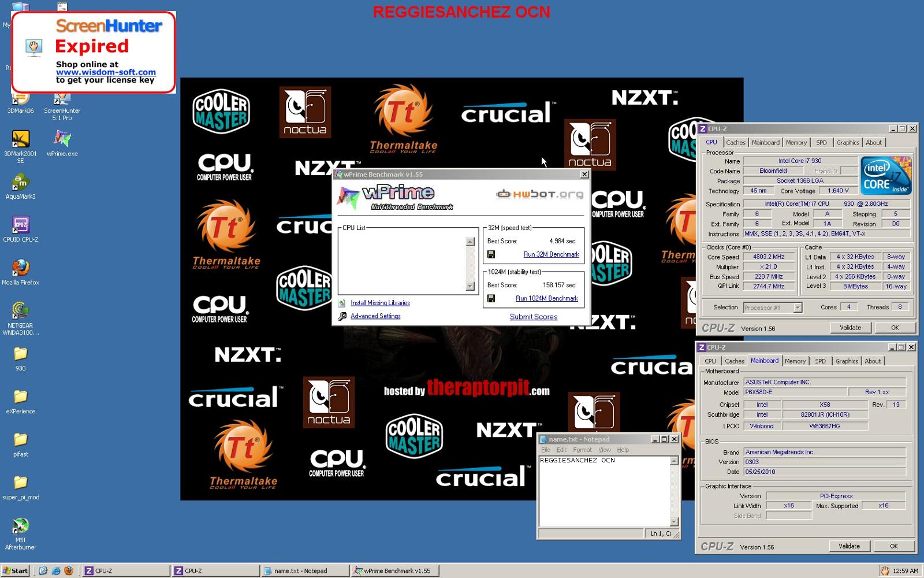Open Memory tab in upper CPU-Z window
The height and width of the screenshot is (578, 924).
pos(796,143)
